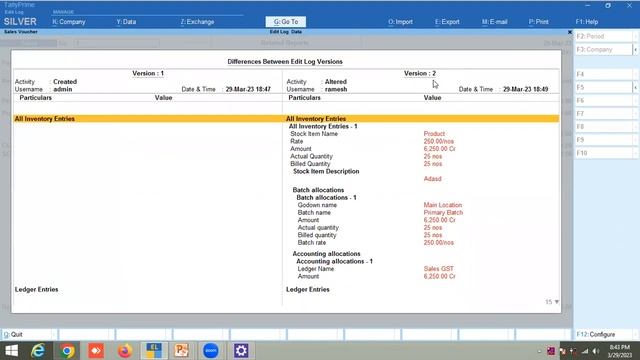Click the Ledger Name value Sales GST
Viewport: 640px width, 360px height.
point(438,269)
